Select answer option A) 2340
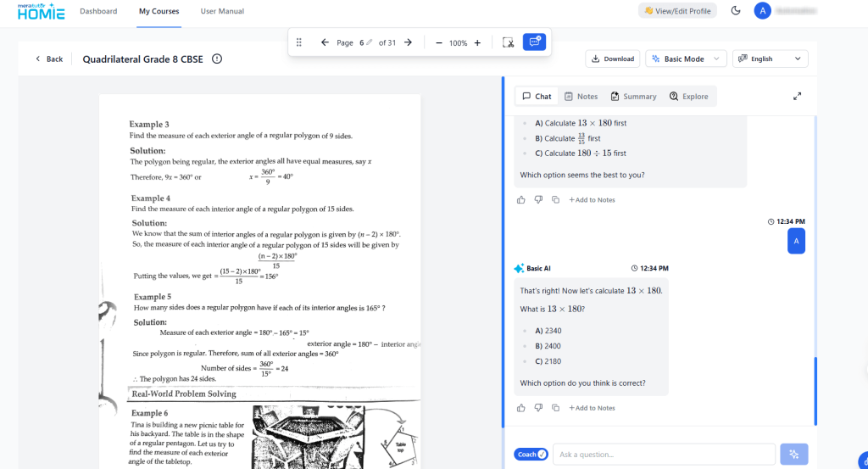The image size is (868, 469). point(548,331)
